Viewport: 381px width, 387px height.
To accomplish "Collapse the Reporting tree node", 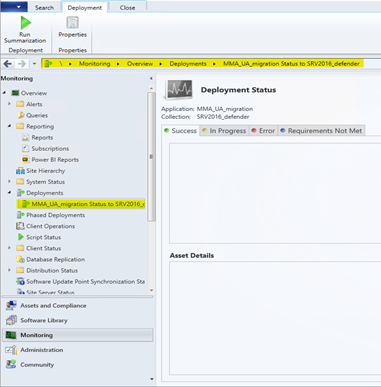I will pyautogui.click(x=9, y=126).
